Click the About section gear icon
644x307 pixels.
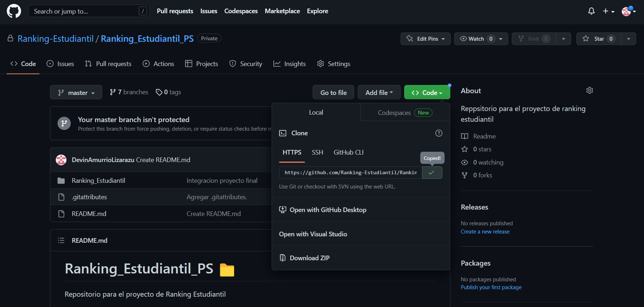[x=590, y=90]
